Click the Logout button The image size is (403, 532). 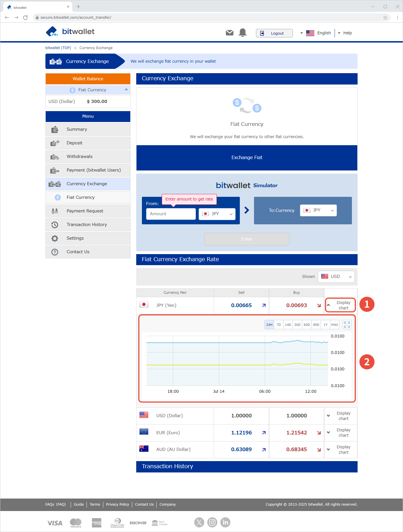(x=274, y=33)
